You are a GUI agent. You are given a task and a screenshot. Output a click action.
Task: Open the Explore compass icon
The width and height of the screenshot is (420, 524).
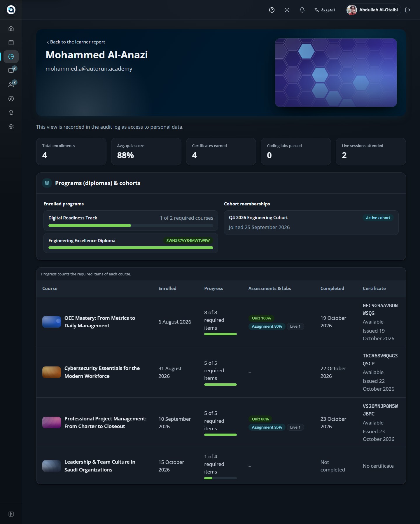11,99
